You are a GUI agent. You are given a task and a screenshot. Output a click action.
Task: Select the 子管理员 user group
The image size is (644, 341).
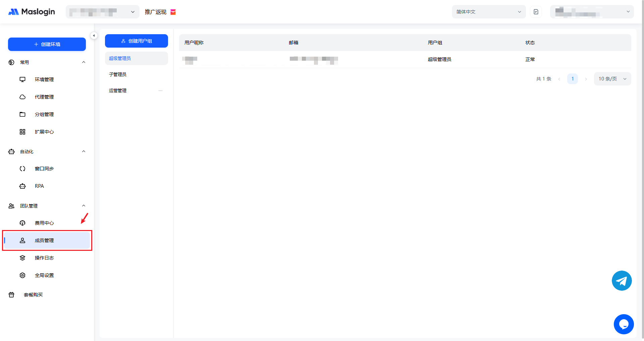pyautogui.click(x=118, y=74)
